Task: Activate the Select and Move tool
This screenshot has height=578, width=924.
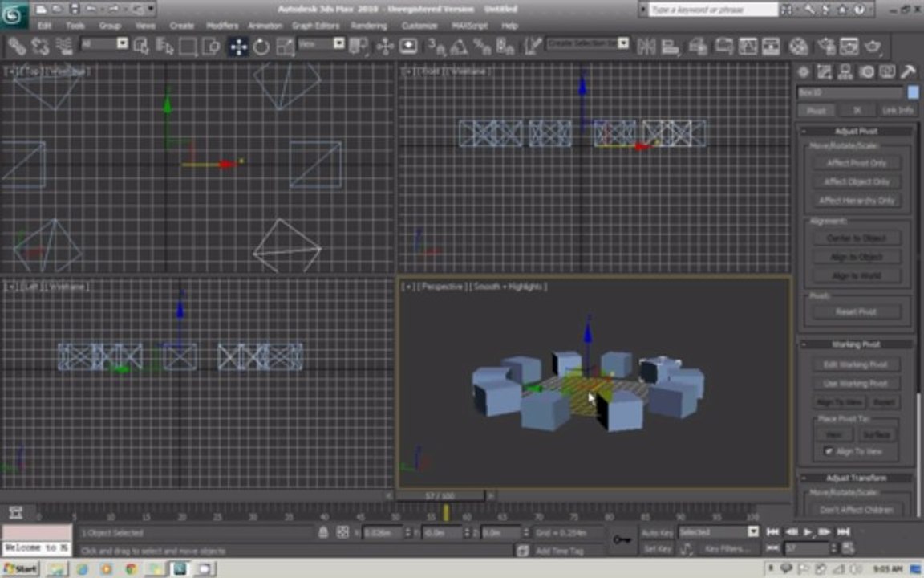Action: tap(239, 46)
